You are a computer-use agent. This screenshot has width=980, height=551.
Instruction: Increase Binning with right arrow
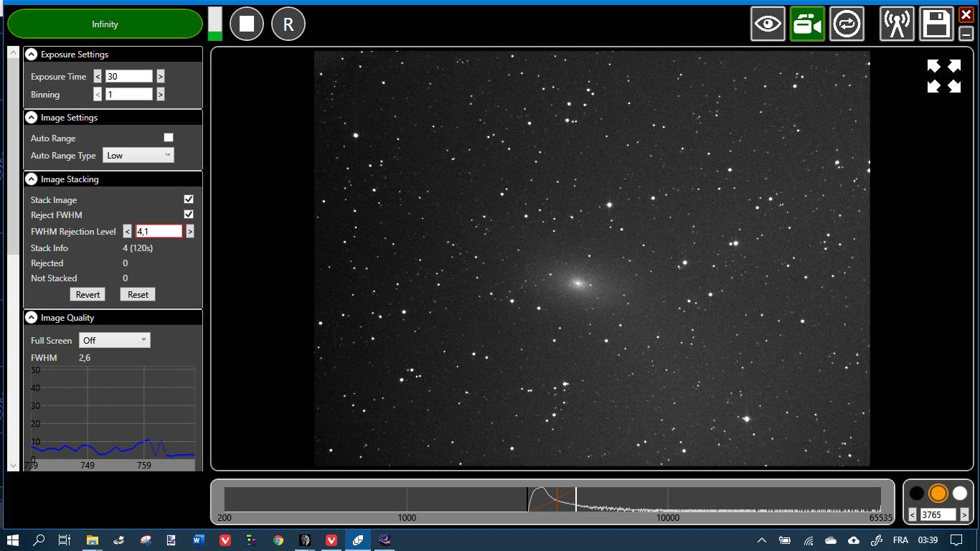pos(161,94)
